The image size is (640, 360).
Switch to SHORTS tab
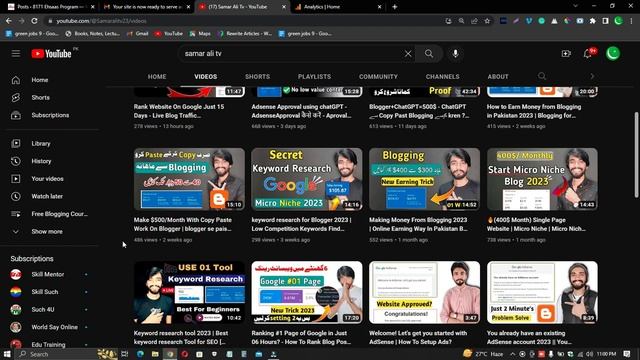[258, 77]
